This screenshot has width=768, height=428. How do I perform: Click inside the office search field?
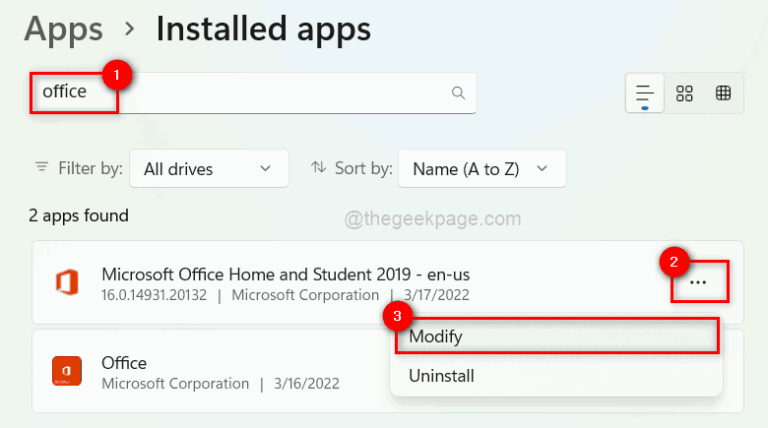coord(253,93)
